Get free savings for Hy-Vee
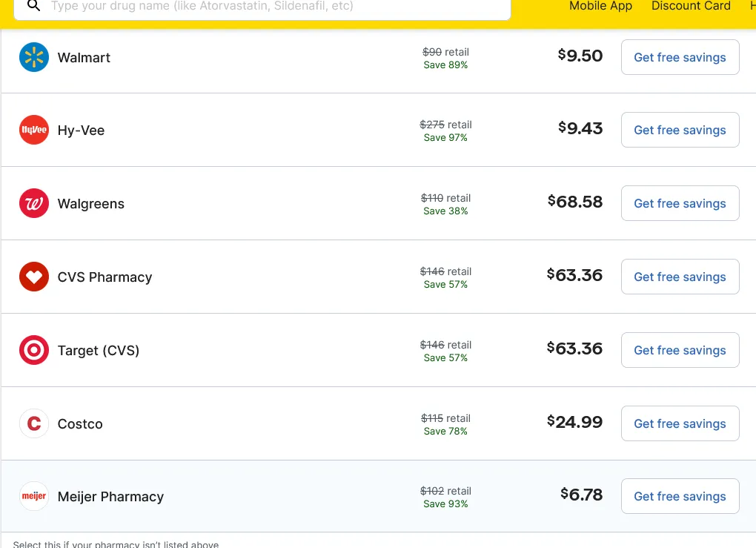 (680, 131)
